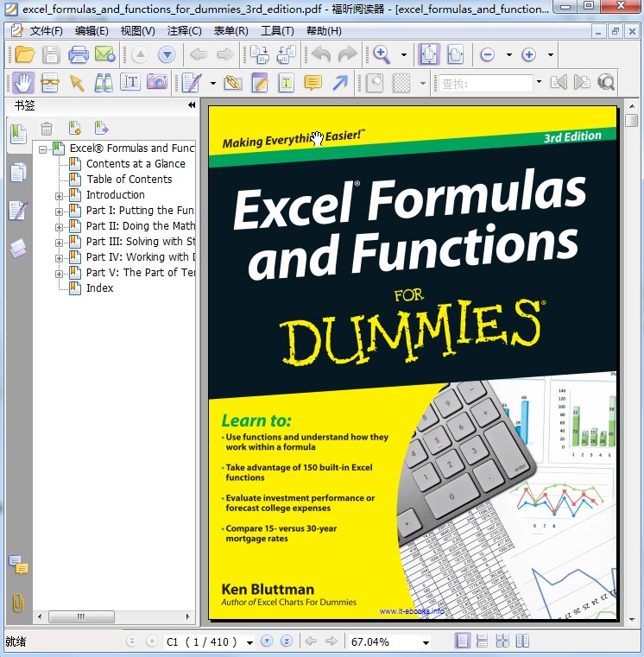
Task: Switch to facing pages layout
Action: coord(522,641)
